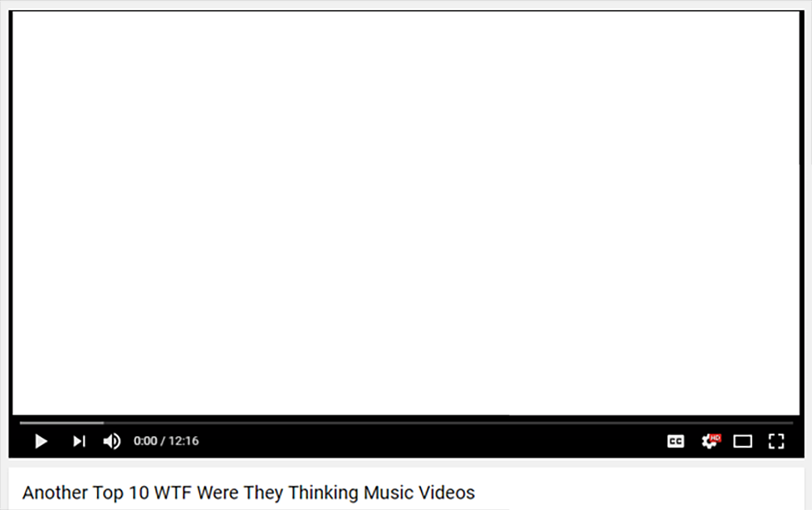Click the red HD quality badge
Image resolution: width=812 pixels, height=510 pixels.
pyautogui.click(x=715, y=438)
